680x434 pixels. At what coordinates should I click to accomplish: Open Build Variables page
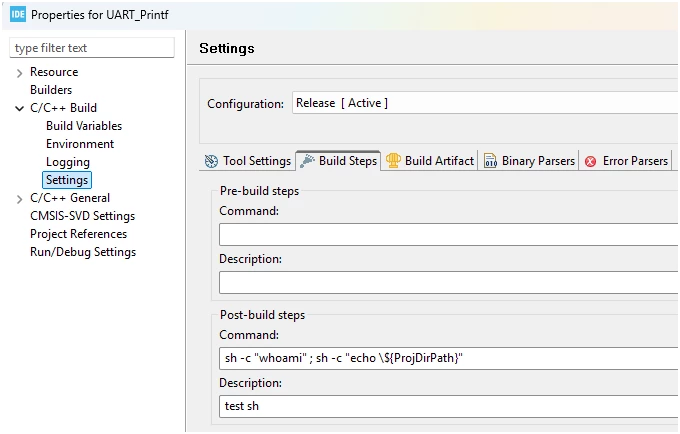pyautogui.click(x=84, y=126)
